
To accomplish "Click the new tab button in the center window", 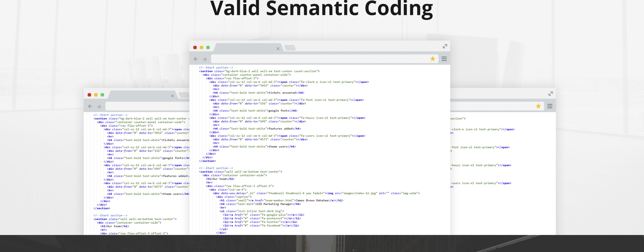I will pos(290,48).
